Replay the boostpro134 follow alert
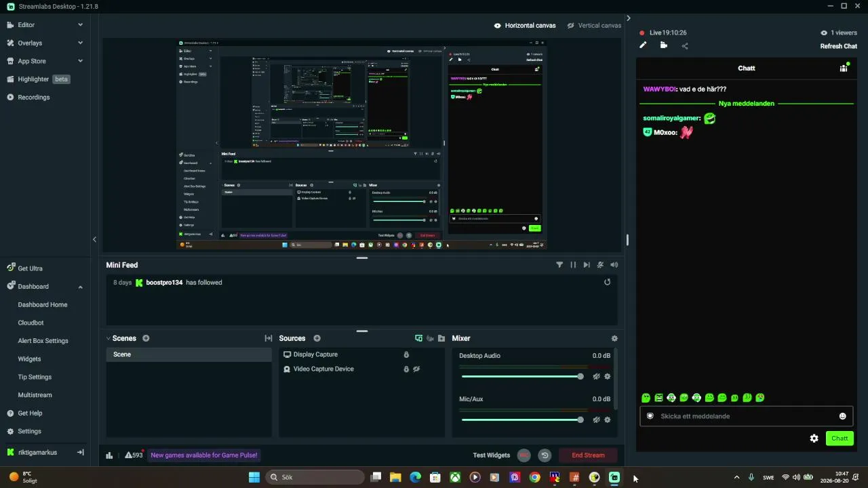This screenshot has height=488, width=868. pyautogui.click(x=607, y=282)
